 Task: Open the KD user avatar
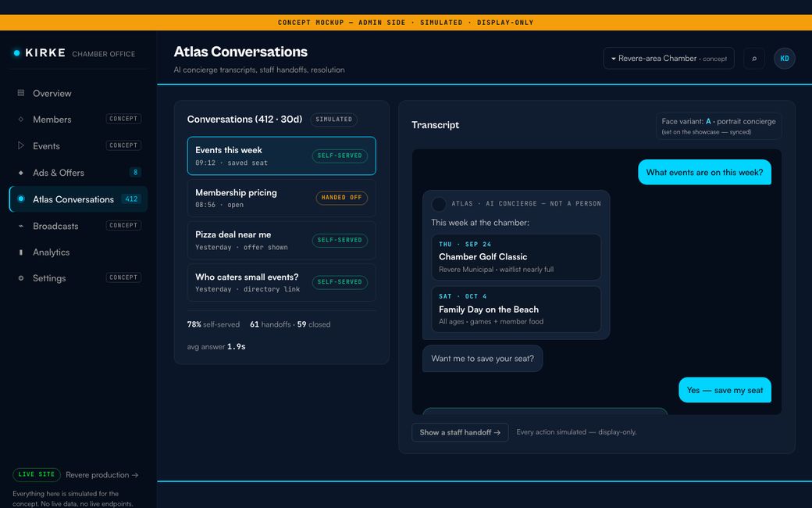coord(785,59)
